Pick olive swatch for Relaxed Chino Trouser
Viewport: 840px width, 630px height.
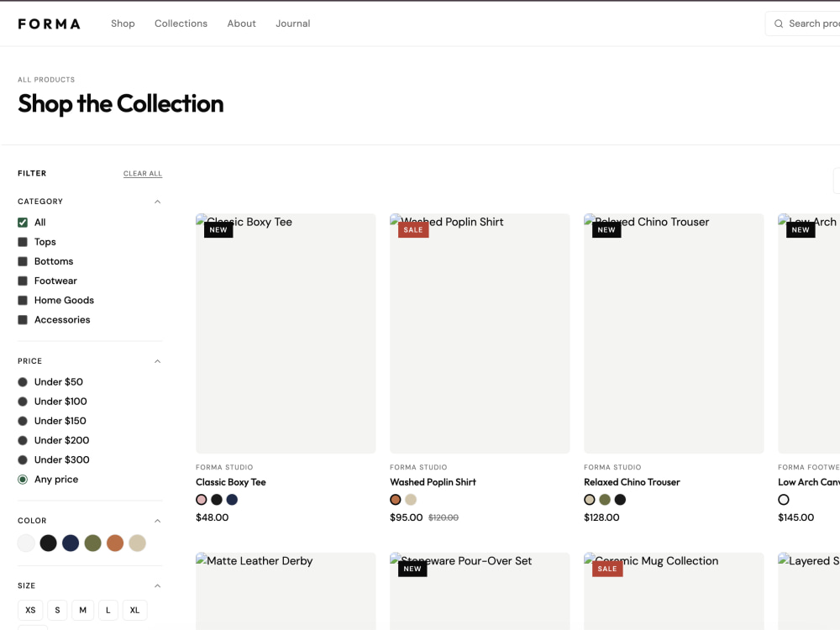pyautogui.click(x=605, y=500)
